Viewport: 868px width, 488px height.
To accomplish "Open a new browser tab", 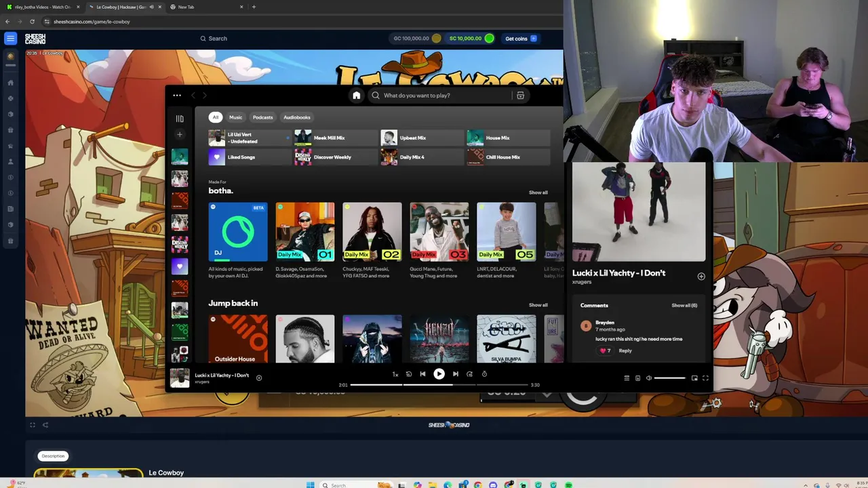I will (254, 7).
